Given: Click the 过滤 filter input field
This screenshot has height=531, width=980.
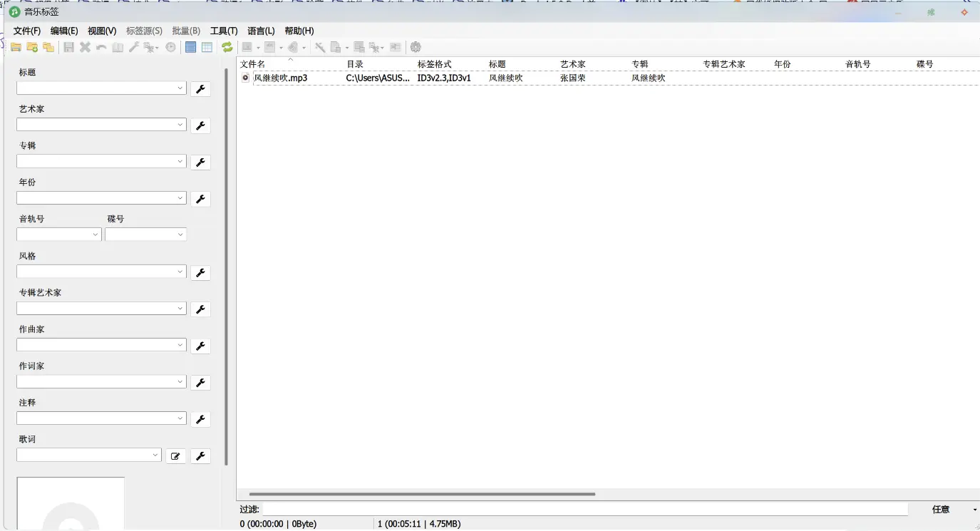Looking at the screenshot, I should (585, 510).
